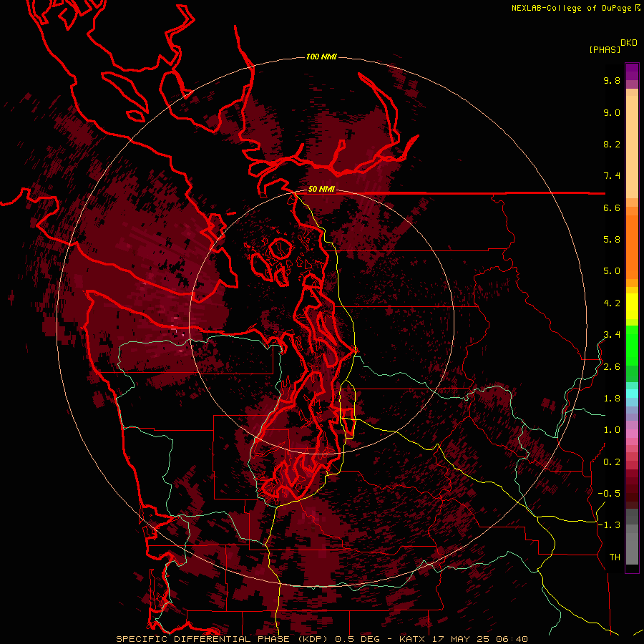
Task: Pick the purple top segment of color bar
Action: [x=632, y=72]
